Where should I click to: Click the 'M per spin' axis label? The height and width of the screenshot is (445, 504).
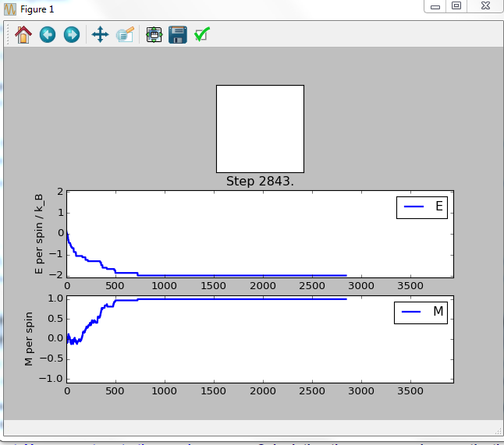pos(29,339)
